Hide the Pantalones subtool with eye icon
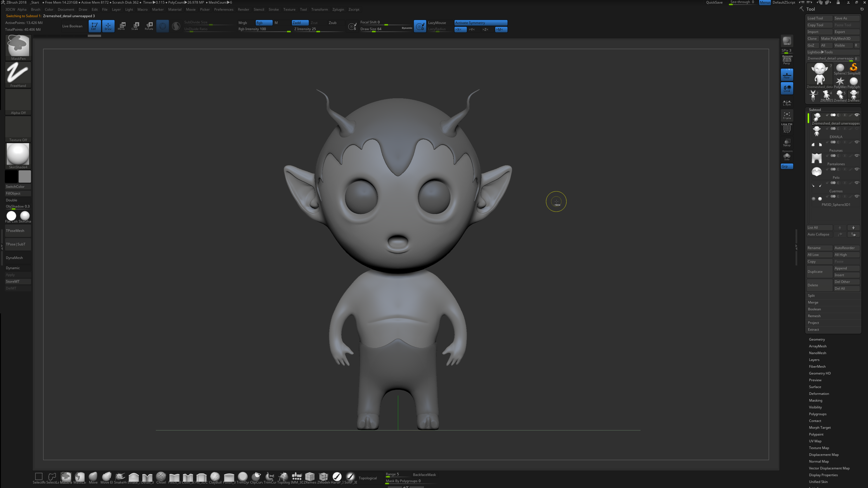This screenshot has width=868, height=488. pos(857,156)
